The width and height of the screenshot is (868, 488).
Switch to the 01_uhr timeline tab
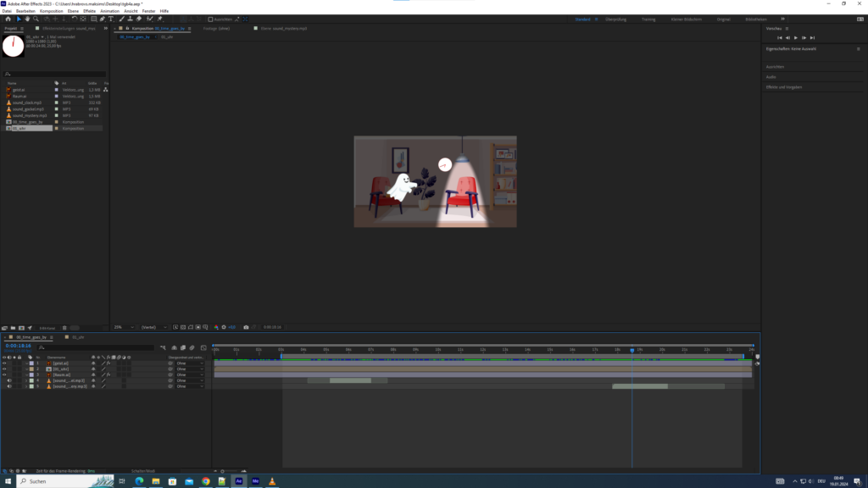(x=78, y=336)
